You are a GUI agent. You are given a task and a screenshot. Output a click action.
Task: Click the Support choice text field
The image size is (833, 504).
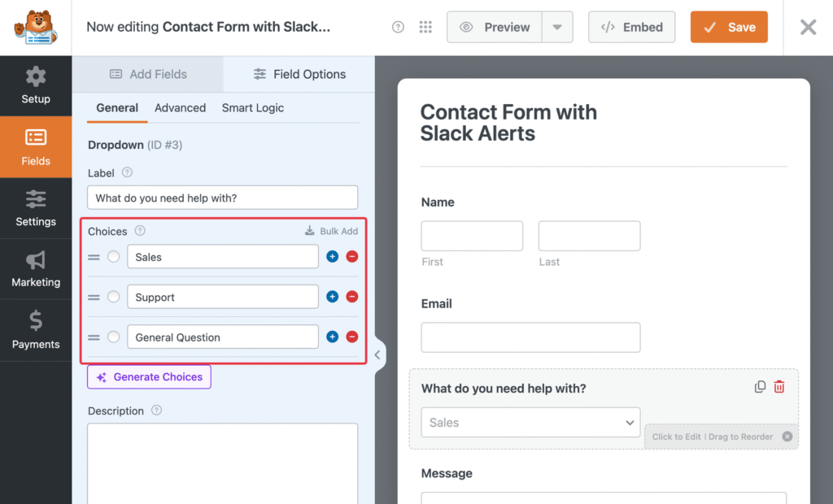coord(223,297)
